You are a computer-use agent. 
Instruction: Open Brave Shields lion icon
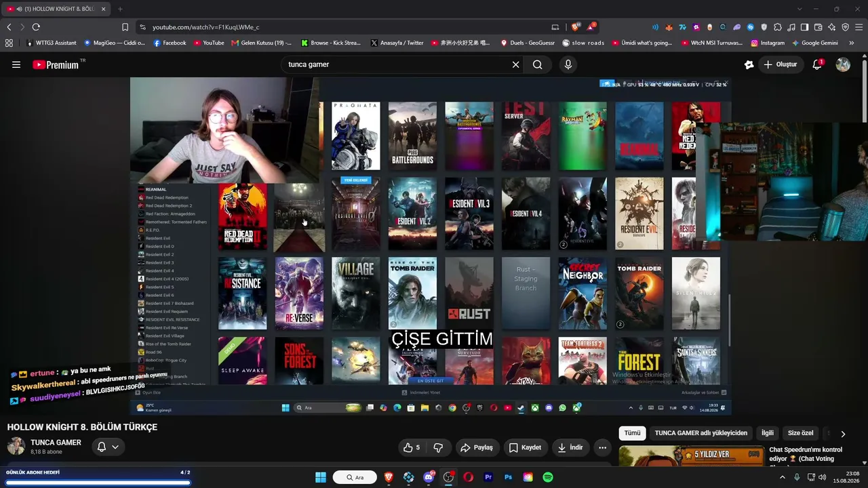(x=575, y=27)
